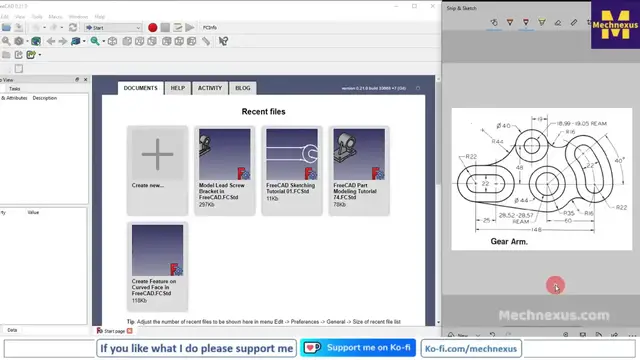Click the Create new... card

[157, 170]
